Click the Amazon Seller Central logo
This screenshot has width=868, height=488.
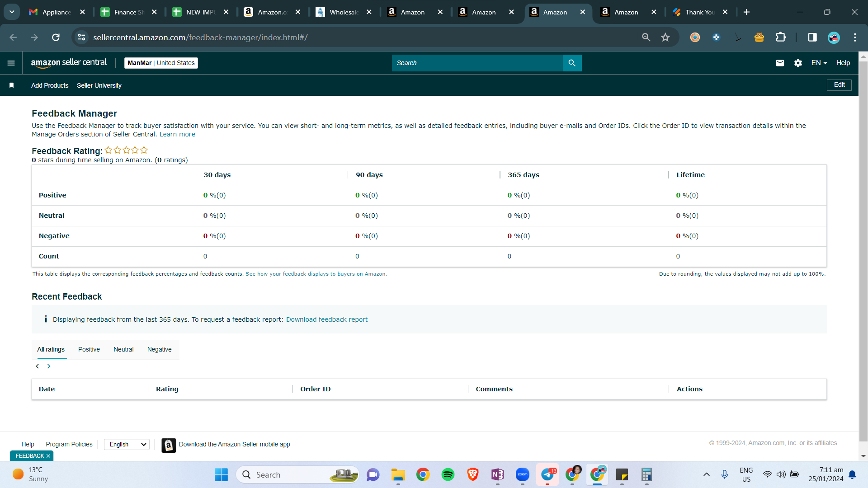[69, 63]
